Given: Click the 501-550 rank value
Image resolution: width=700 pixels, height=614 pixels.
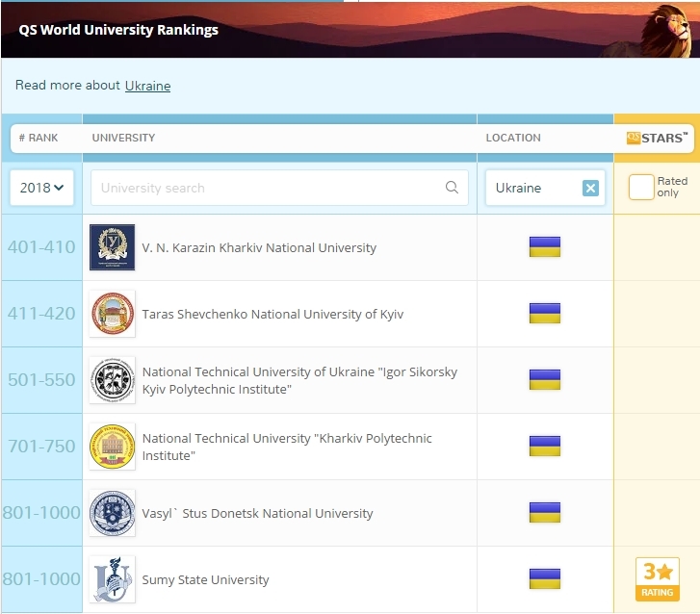Looking at the screenshot, I should point(41,380).
